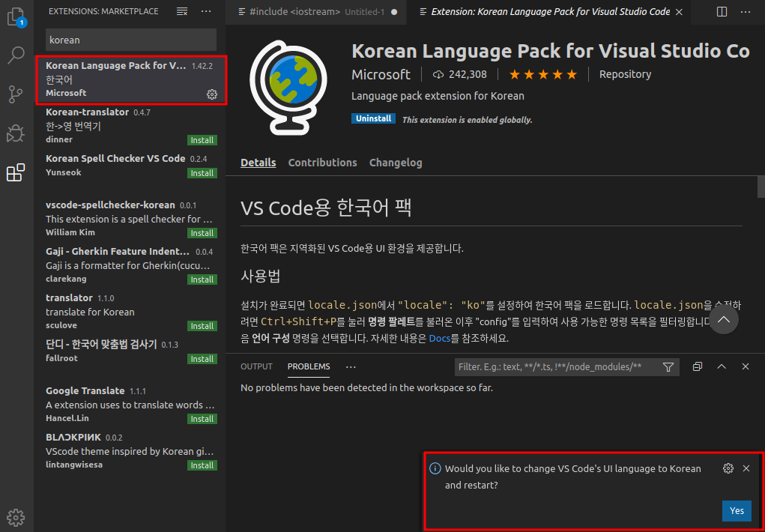Open the filter options funnel icon
This screenshot has width=765, height=532.
point(668,366)
